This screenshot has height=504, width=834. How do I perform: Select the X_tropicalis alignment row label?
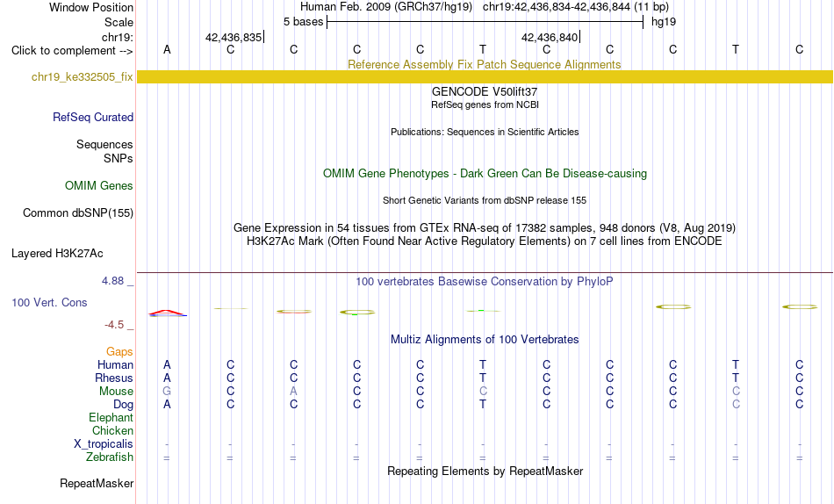104,444
